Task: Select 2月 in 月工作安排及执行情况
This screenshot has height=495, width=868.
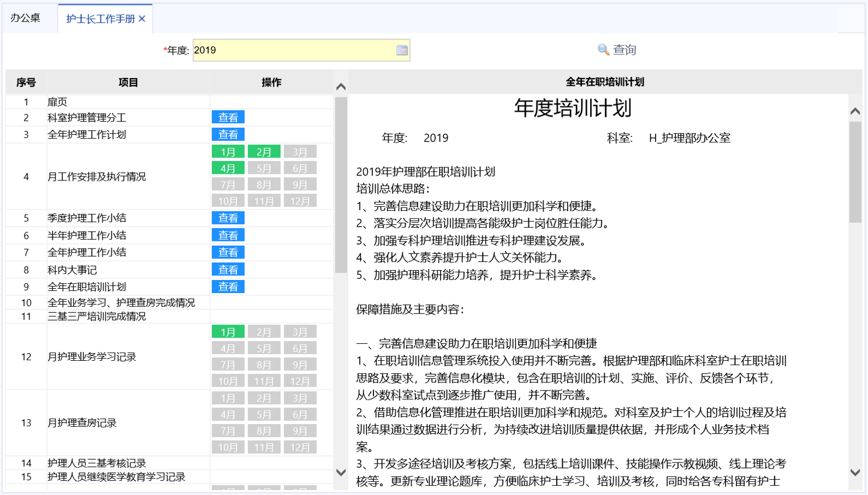Action: pos(263,152)
